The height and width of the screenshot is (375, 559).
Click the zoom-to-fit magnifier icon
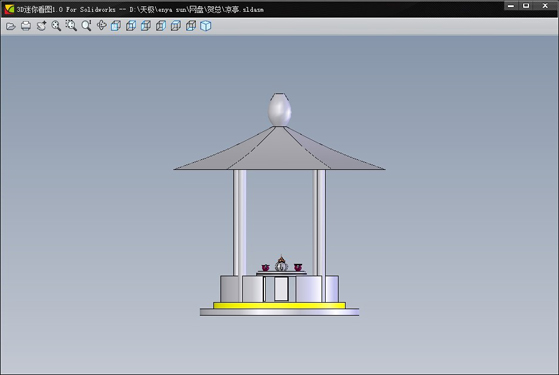pos(56,26)
